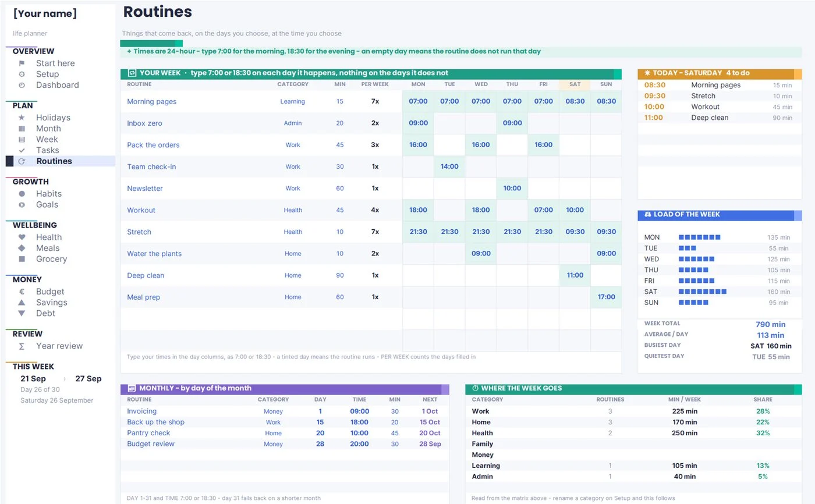Click the heart icon beside Health

coord(22,237)
